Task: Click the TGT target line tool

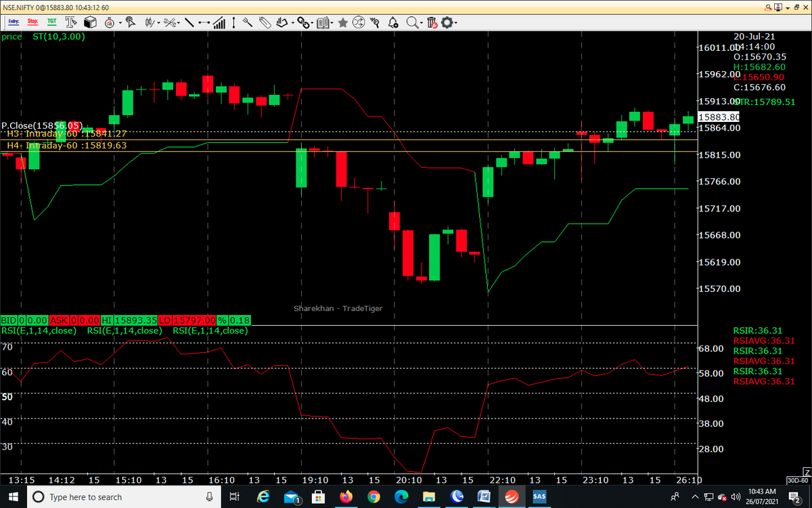Action: coord(51,22)
